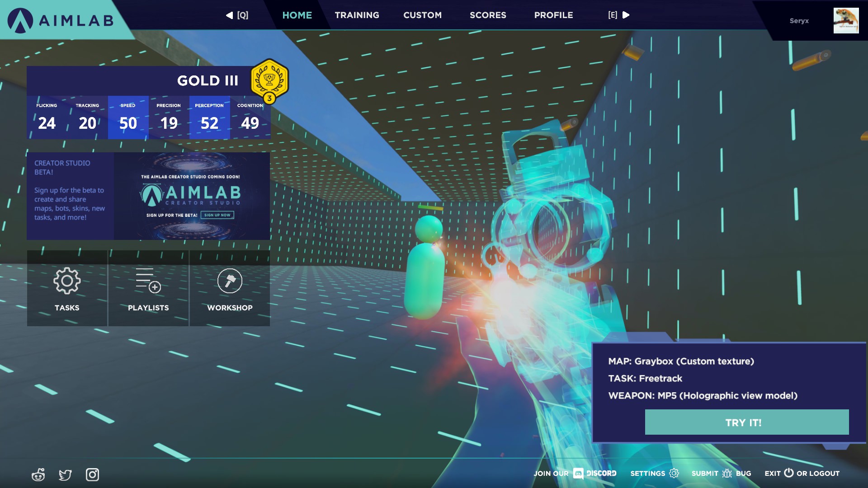This screenshot has width=868, height=488.
Task: Open Workshop via the hammer icon
Action: 230,281
